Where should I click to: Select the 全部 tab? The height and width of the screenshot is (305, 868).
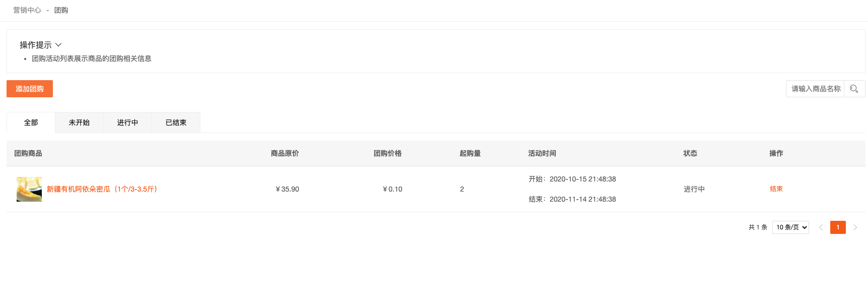31,123
